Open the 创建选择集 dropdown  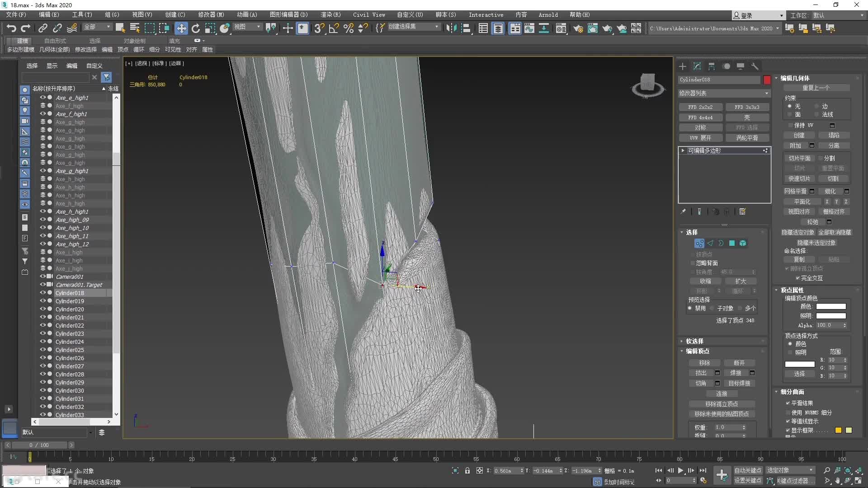(x=414, y=27)
